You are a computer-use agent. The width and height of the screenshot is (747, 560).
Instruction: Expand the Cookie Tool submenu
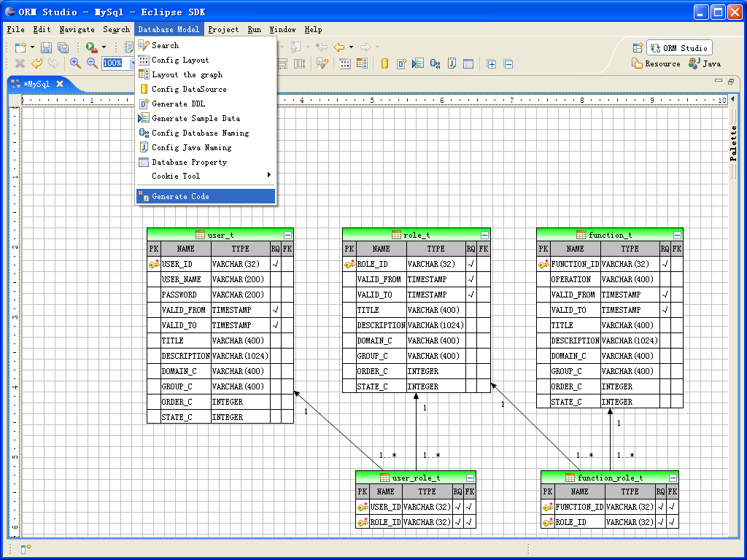(x=205, y=176)
